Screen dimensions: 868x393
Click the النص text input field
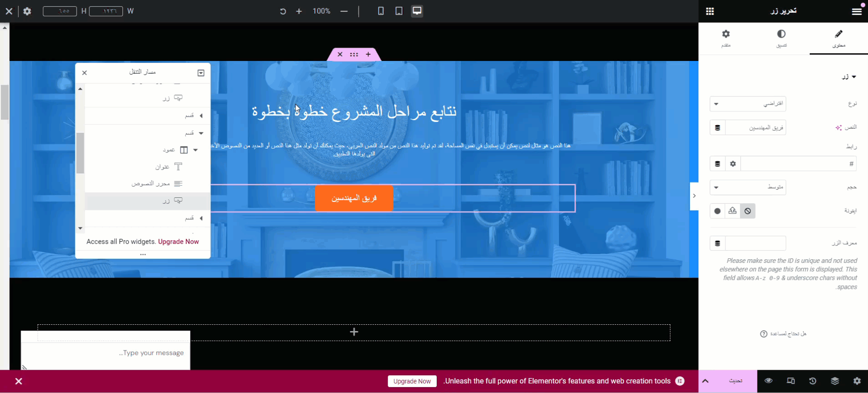(756, 128)
